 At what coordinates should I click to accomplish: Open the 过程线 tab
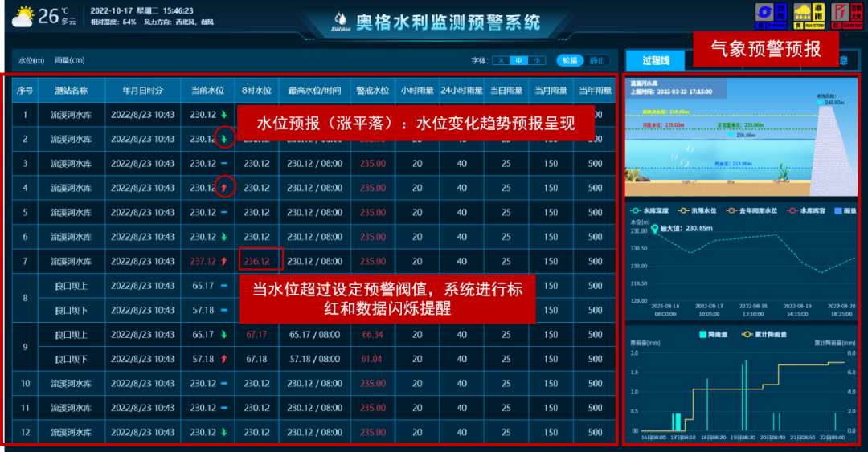654,60
